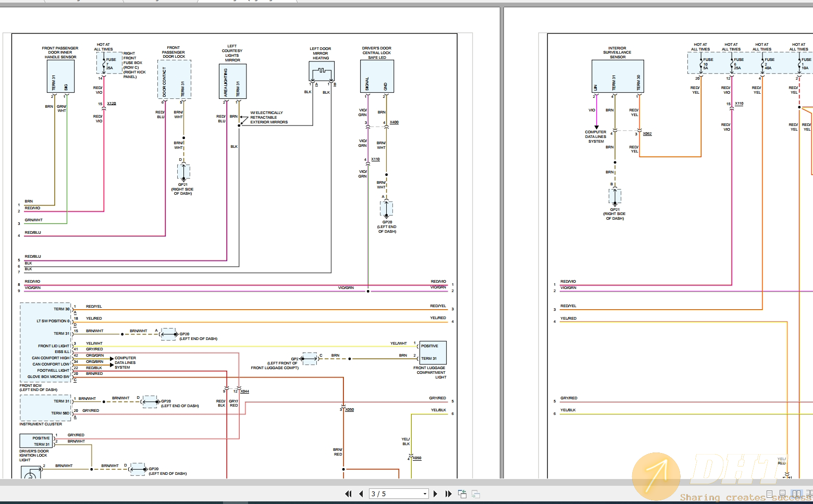813x504 pixels.
Task: Click the X400 connector label
Action: 394,122
